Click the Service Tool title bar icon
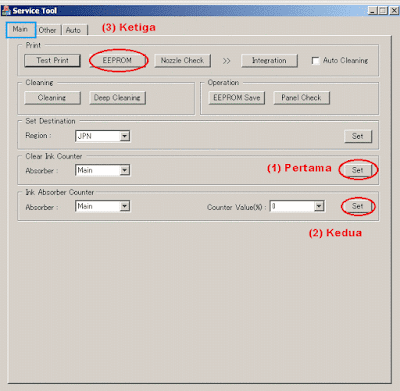Image resolution: width=400 pixels, height=391 pixels. (6, 11)
